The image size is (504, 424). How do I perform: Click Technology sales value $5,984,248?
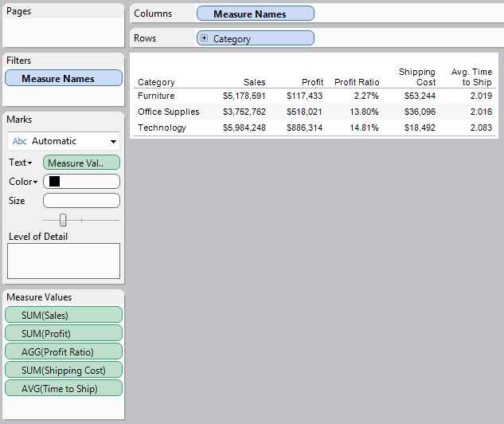[x=244, y=128]
